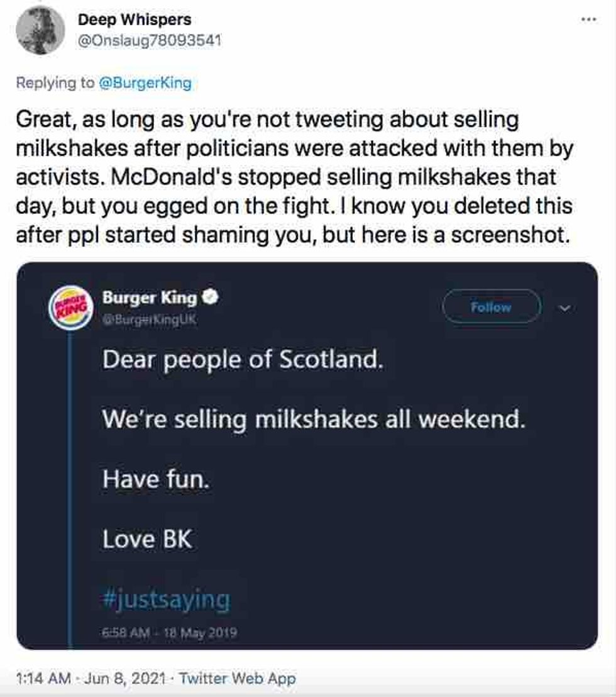The image size is (616, 697).
Task: Click the 6:58 AM 18 May 2019 timestamp
Action: (169, 632)
